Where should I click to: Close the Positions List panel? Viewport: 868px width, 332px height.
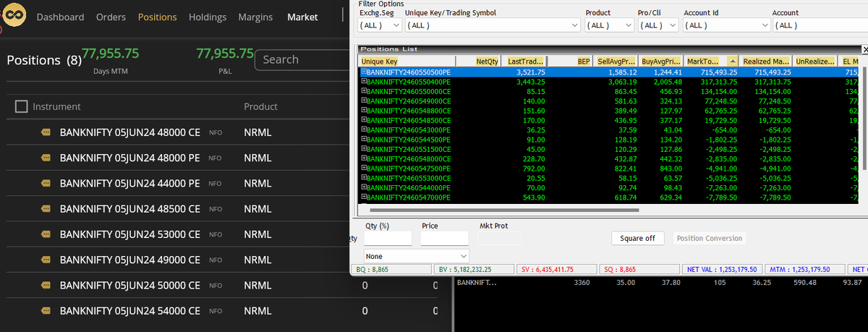tap(864, 49)
